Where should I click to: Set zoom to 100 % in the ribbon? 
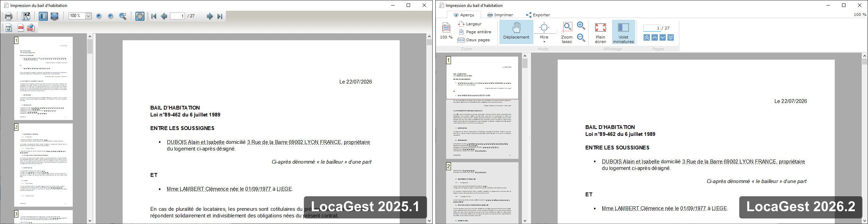446,31
